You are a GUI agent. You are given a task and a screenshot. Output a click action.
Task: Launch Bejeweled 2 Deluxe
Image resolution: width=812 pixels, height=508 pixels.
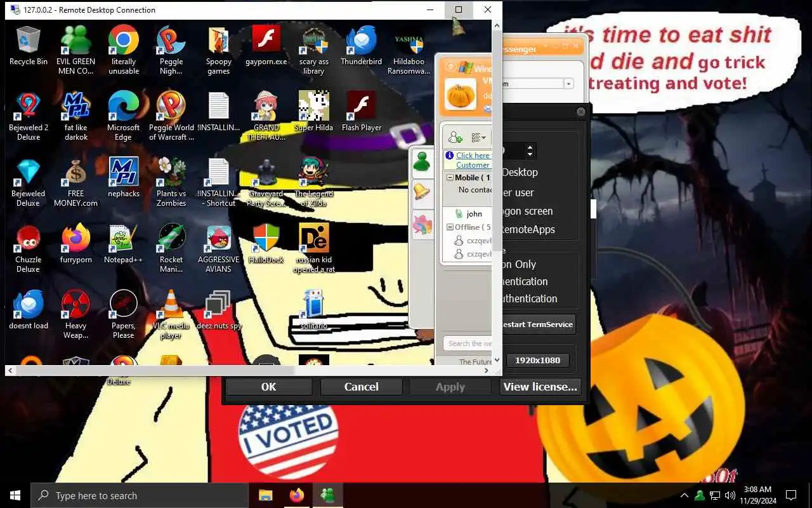click(x=29, y=116)
